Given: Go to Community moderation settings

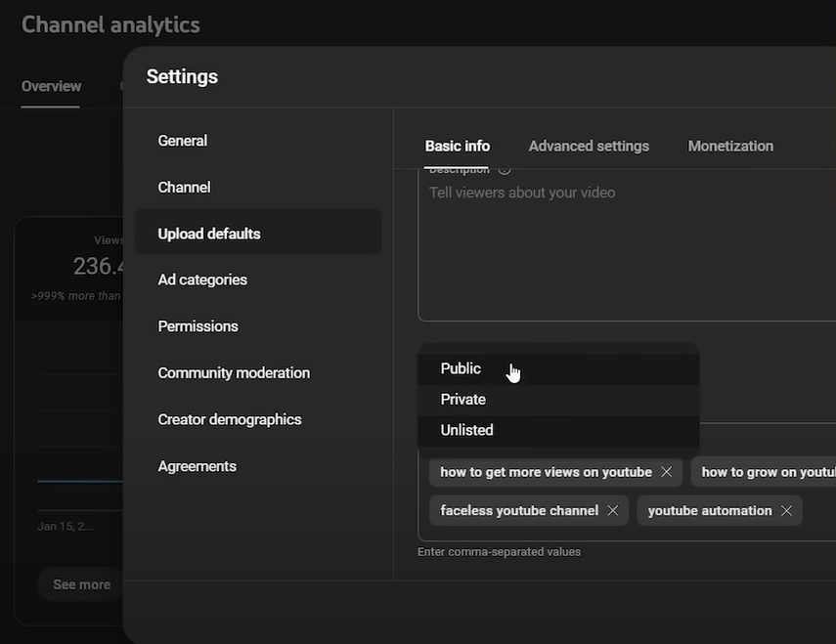Looking at the screenshot, I should pos(234,373).
